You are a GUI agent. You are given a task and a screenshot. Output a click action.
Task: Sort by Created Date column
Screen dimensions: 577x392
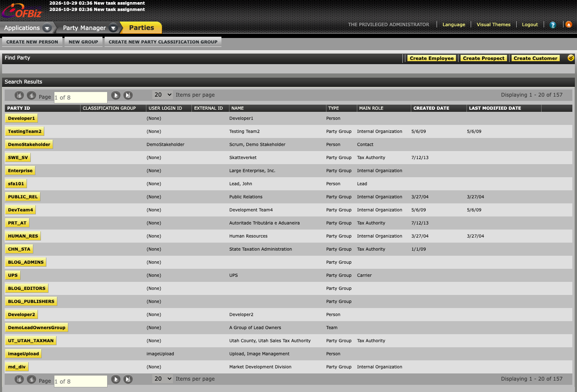click(431, 108)
